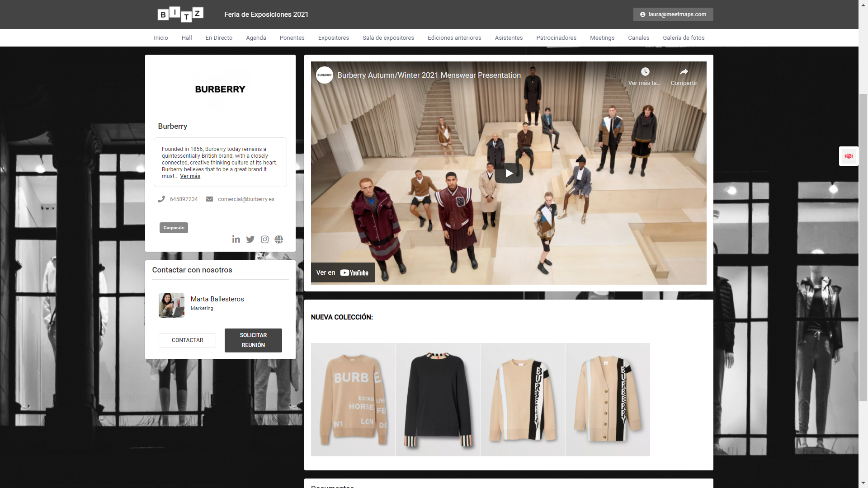
Task: Open Galería de fotos
Action: (684, 38)
